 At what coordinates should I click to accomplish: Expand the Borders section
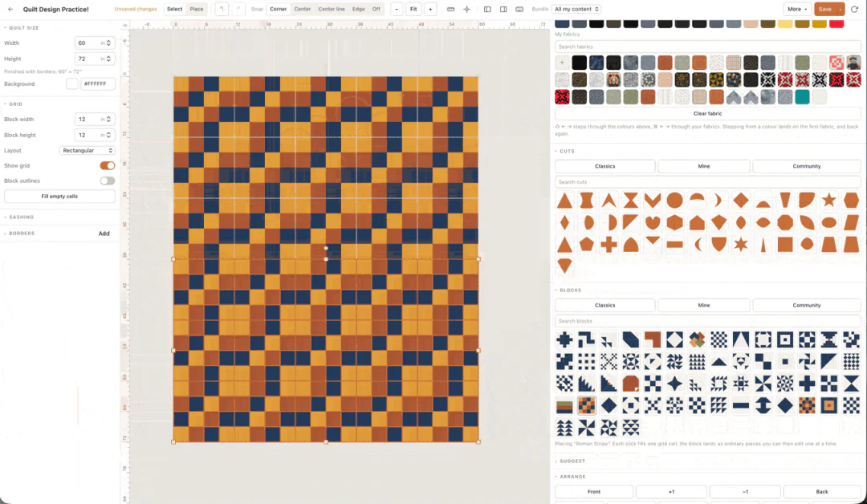20,234
